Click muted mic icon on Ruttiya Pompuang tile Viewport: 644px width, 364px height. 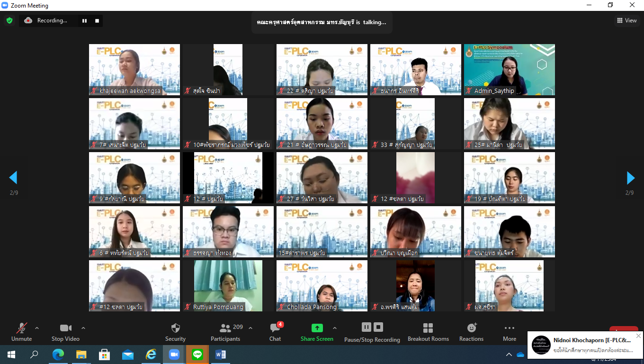(188, 307)
